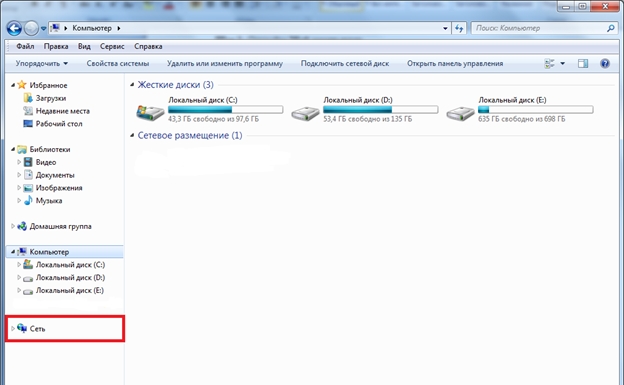Select the Локальный диск (C:) drive icon
This screenshot has width=624, height=385.
click(150, 112)
